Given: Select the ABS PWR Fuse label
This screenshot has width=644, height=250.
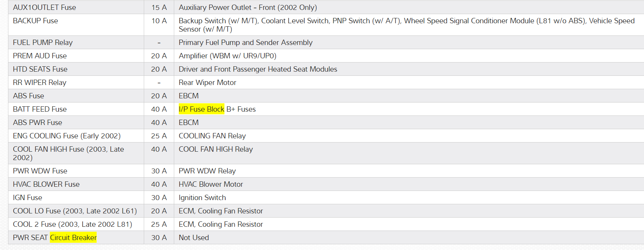Looking at the screenshot, I should (x=37, y=123).
